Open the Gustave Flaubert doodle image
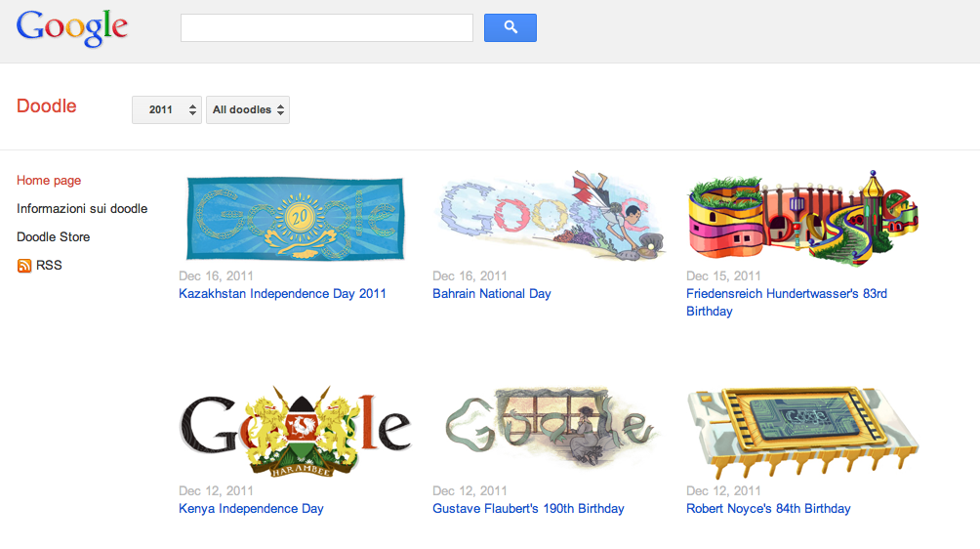The height and width of the screenshot is (549, 980). pyautogui.click(x=550, y=427)
